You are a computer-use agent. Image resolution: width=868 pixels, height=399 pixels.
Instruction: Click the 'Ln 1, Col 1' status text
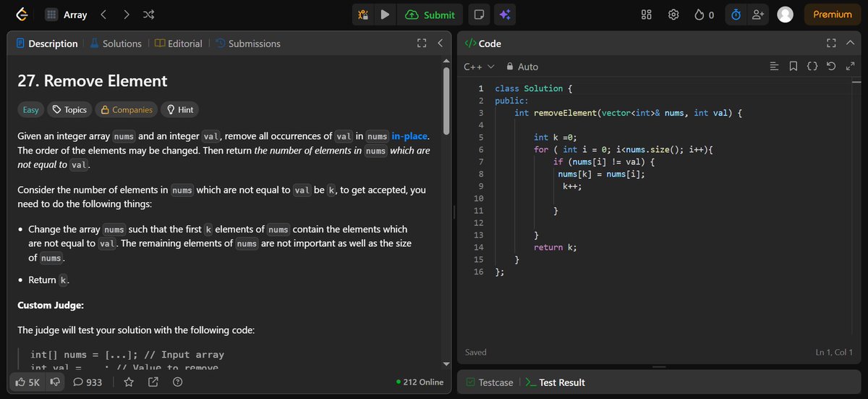835,353
